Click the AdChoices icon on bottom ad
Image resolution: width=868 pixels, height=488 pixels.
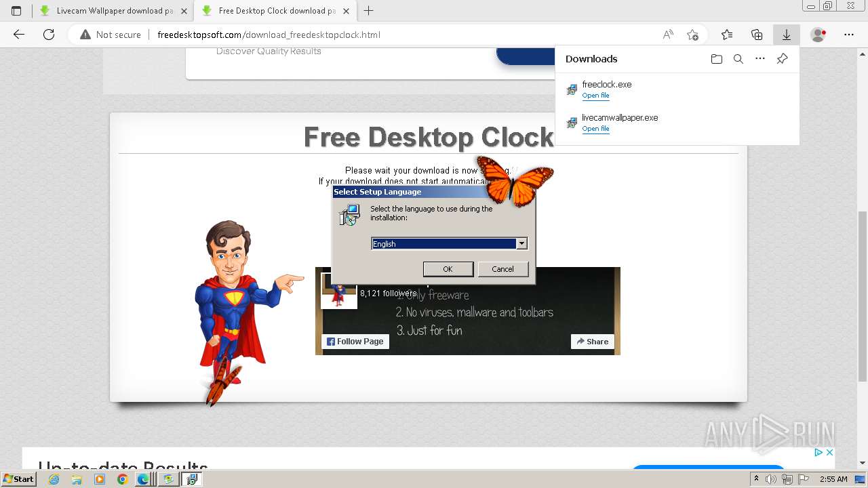point(818,453)
